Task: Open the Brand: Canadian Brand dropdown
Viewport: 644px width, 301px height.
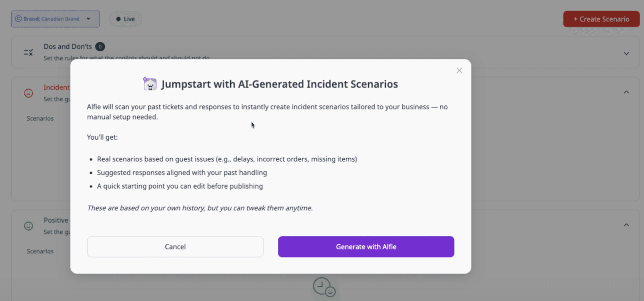Action: click(x=56, y=19)
